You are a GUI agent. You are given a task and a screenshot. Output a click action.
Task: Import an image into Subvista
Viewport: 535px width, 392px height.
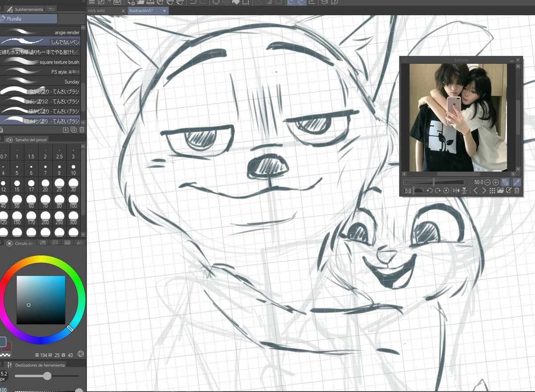pyautogui.click(x=500, y=191)
